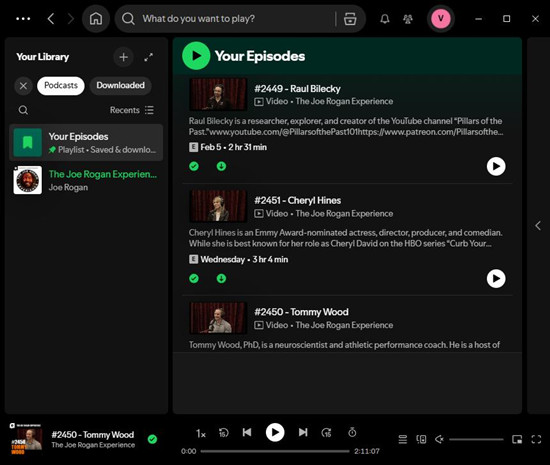Play Your Episodes with green button
This screenshot has width=550, height=465.
point(196,56)
